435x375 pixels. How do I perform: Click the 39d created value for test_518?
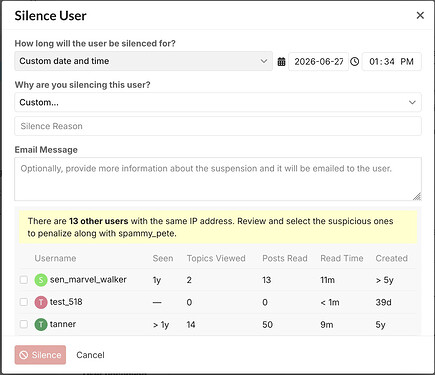[383, 302]
